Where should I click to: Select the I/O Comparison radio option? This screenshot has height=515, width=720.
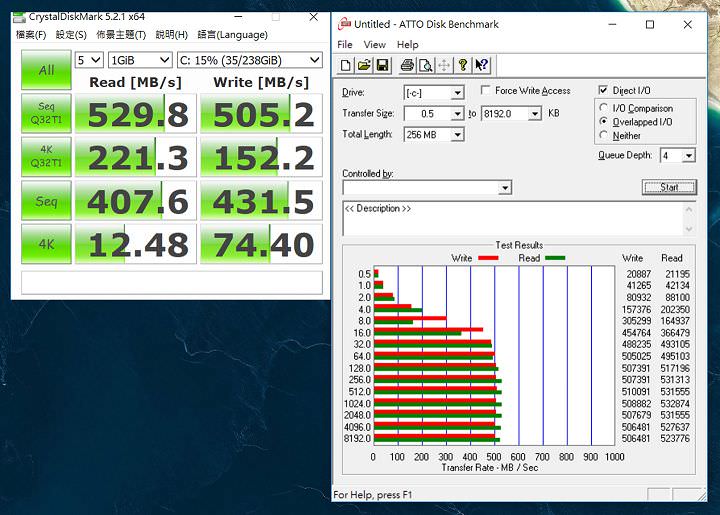tap(604, 108)
